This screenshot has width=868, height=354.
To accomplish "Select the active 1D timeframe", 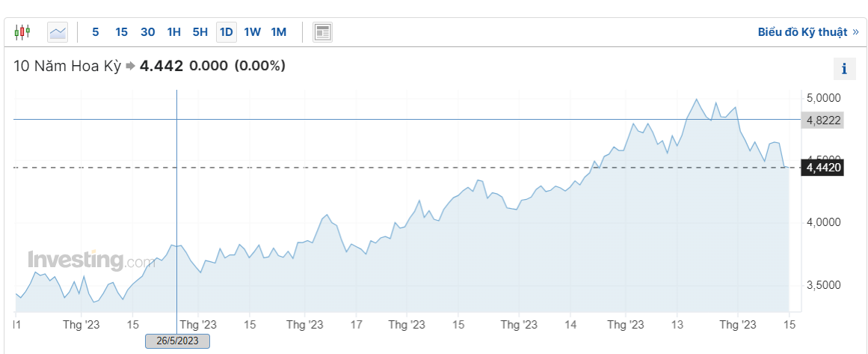I will click(227, 32).
